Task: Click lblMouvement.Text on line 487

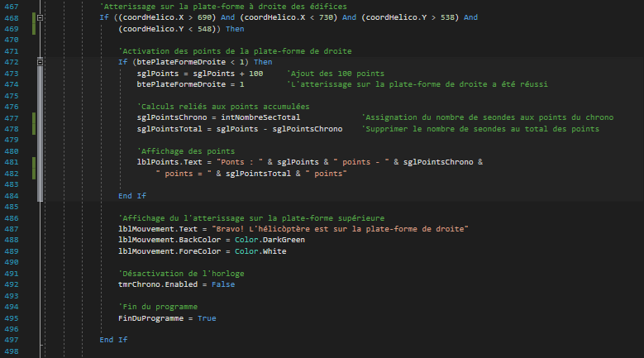Action: (158, 229)
